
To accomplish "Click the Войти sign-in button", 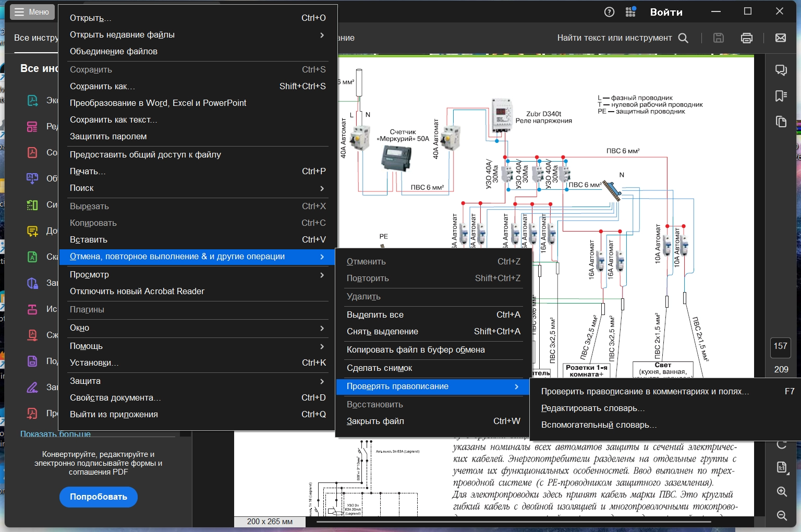I will click(x=666, y=12).
